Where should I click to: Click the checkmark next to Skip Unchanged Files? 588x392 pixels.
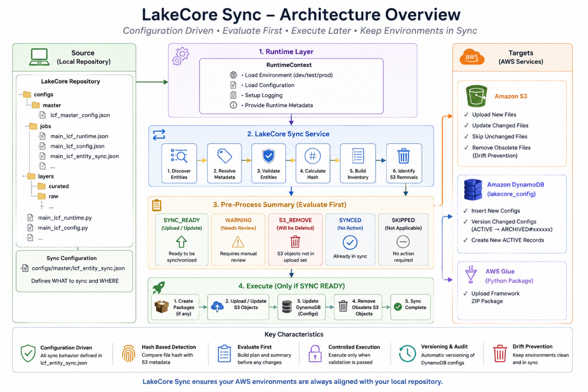pyautogui.click(x=466, y=136)
